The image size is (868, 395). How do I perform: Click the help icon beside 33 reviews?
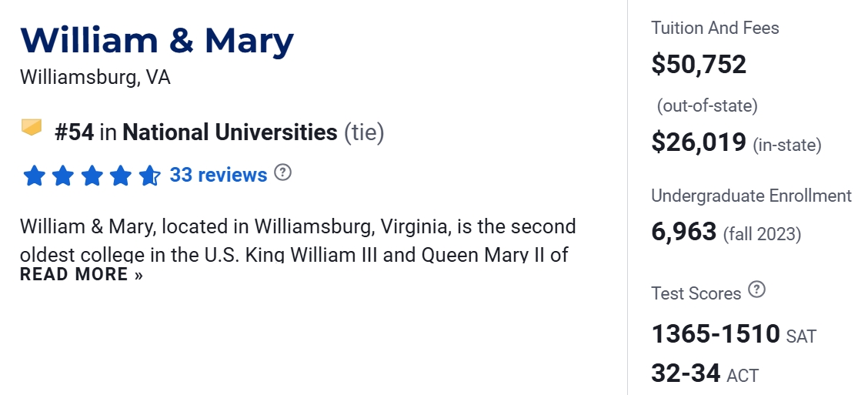pos(283,172)
